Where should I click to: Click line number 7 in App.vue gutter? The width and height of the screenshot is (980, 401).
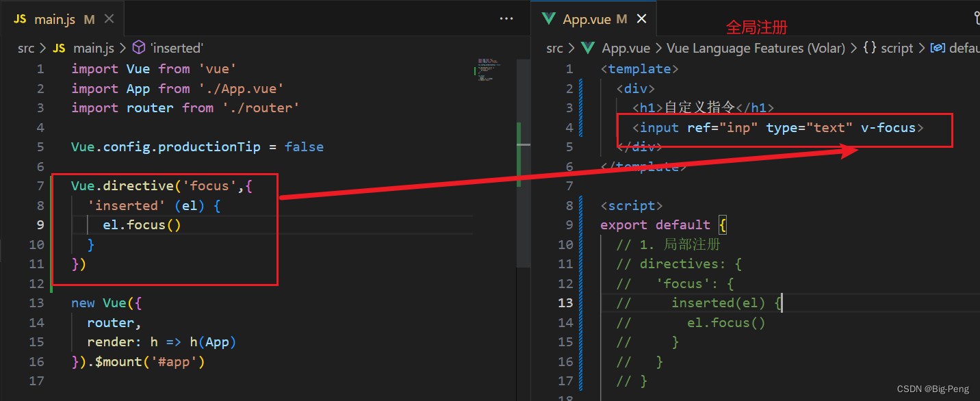pyautogui.click(x=569, y=185)
